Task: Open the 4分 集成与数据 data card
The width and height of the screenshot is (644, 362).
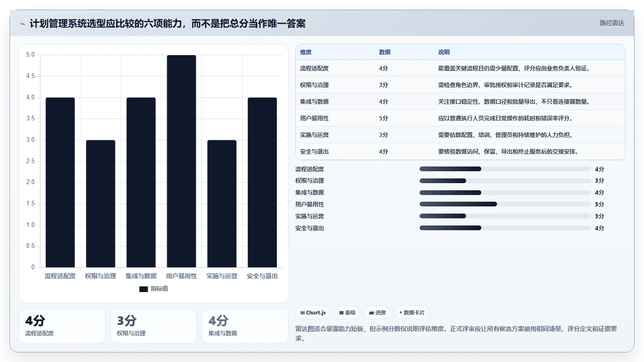Action: (x=245, y=325)
